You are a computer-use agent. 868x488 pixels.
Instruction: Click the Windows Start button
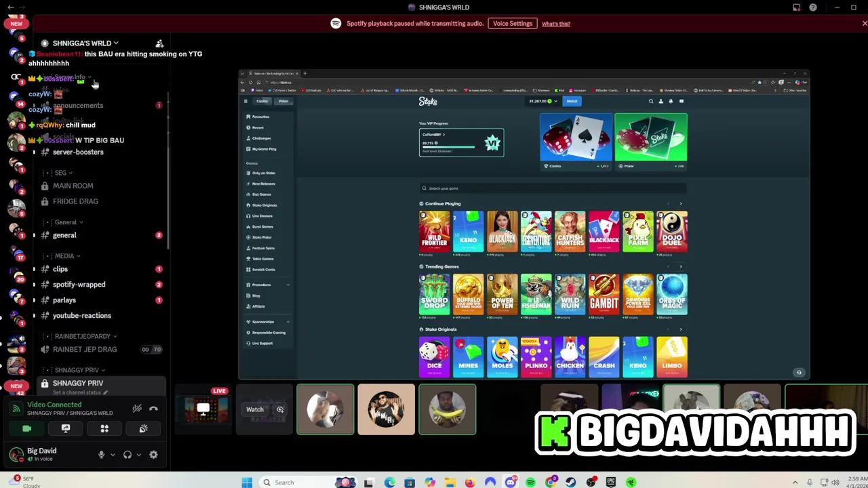click(x=247, y=483)
